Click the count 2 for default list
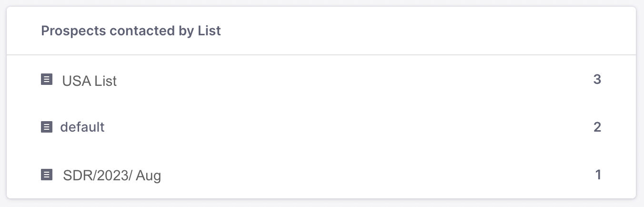Viewport: 644px width, 207px height. pos(597,127)
